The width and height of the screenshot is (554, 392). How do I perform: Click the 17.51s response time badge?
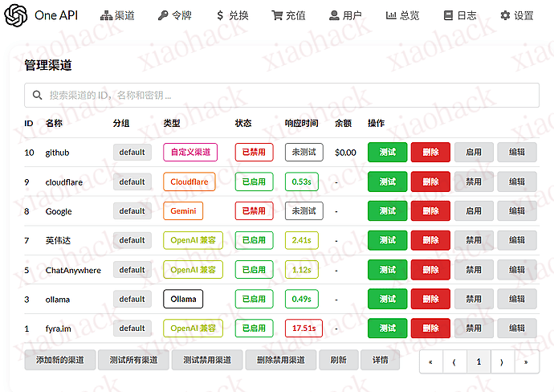(x=303, y=328)
